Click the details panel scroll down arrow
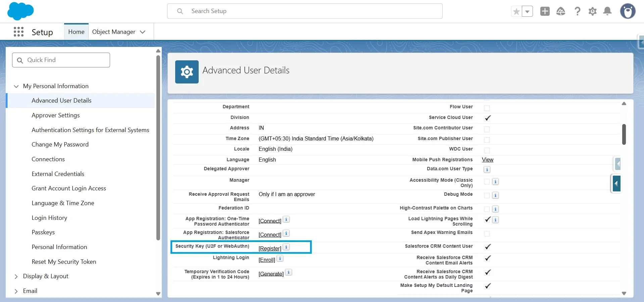This screenshot has height=302, width=644. (624, 293)
